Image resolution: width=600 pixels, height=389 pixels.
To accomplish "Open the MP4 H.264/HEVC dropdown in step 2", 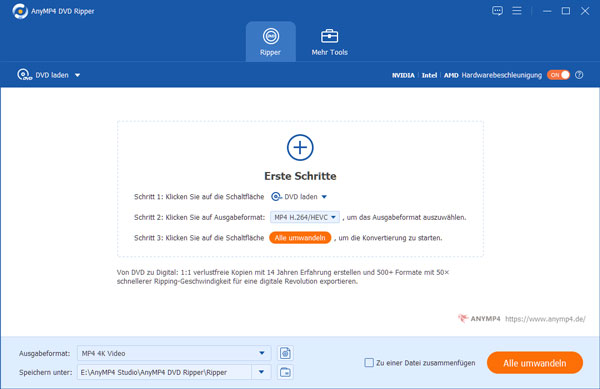I will click(305, 217).
